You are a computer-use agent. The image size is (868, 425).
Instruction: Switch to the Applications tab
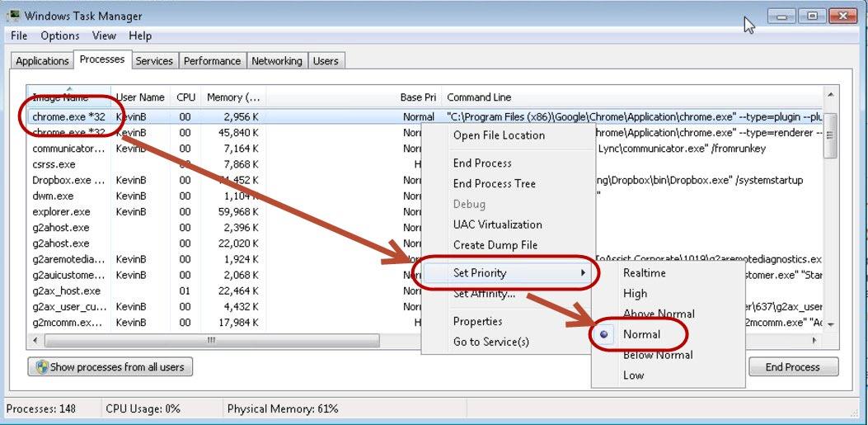(42, 61)
